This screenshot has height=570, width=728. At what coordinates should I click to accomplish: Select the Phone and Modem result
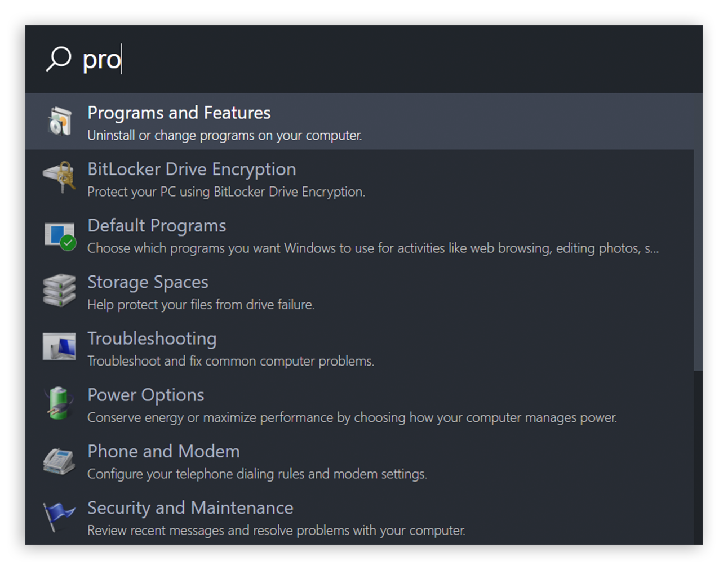tap(359, 460)
